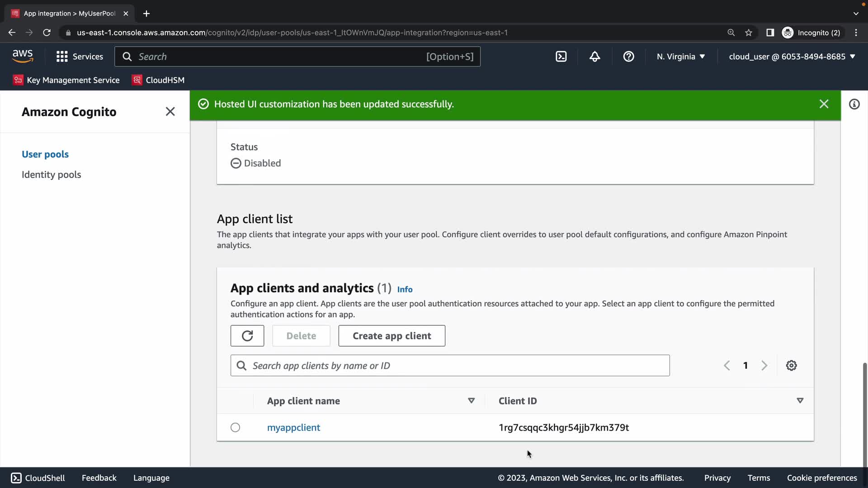This screenshot has height=488, width=868.
Task: Go to User pools in sidebar
Action: point(45,154)
